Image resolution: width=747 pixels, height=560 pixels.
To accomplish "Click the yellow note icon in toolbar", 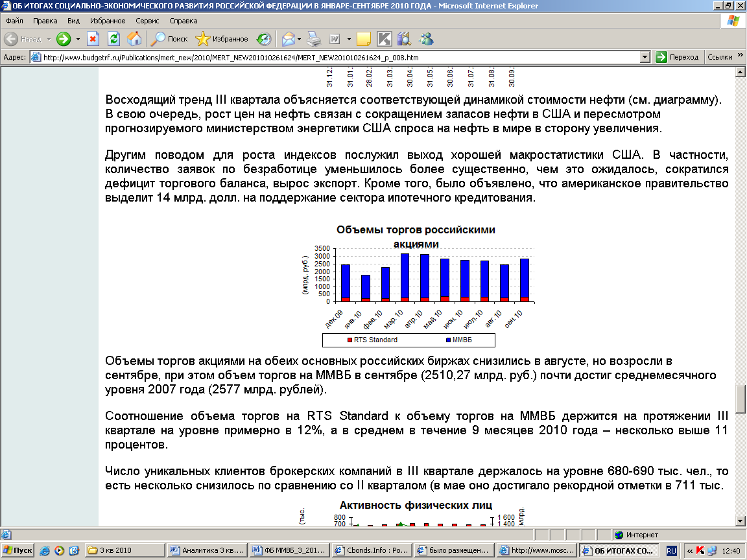I will click(364, 39).
